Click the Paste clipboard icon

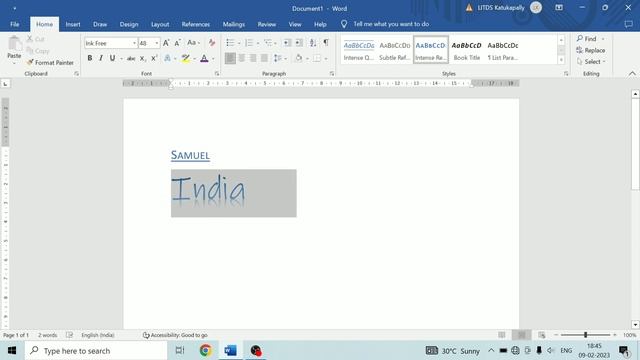coord(14,44)
